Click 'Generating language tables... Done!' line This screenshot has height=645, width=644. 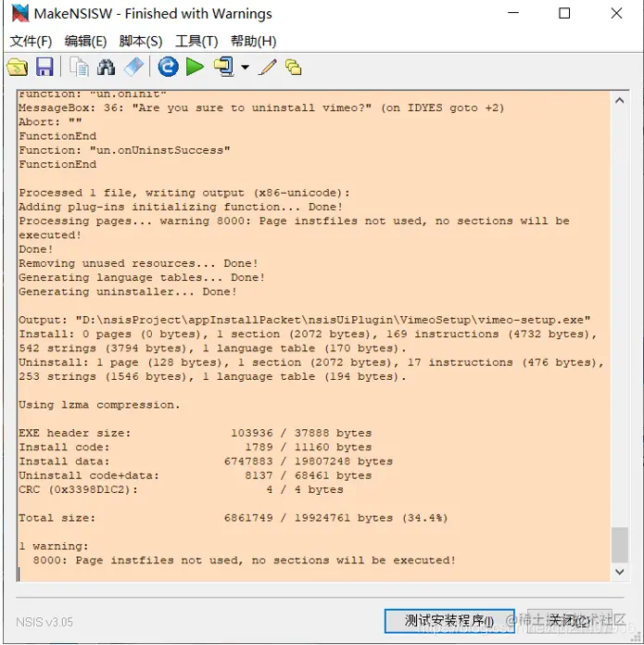pos(142,278)
